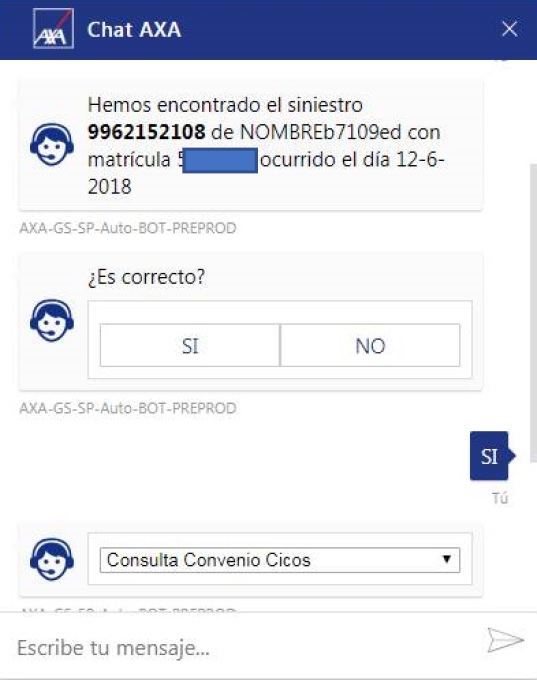Image resolution: width=537 pixels, height=680 pixels.
Task: Focus the Escribe tu mensaje input field
Action: click(247, 648)
